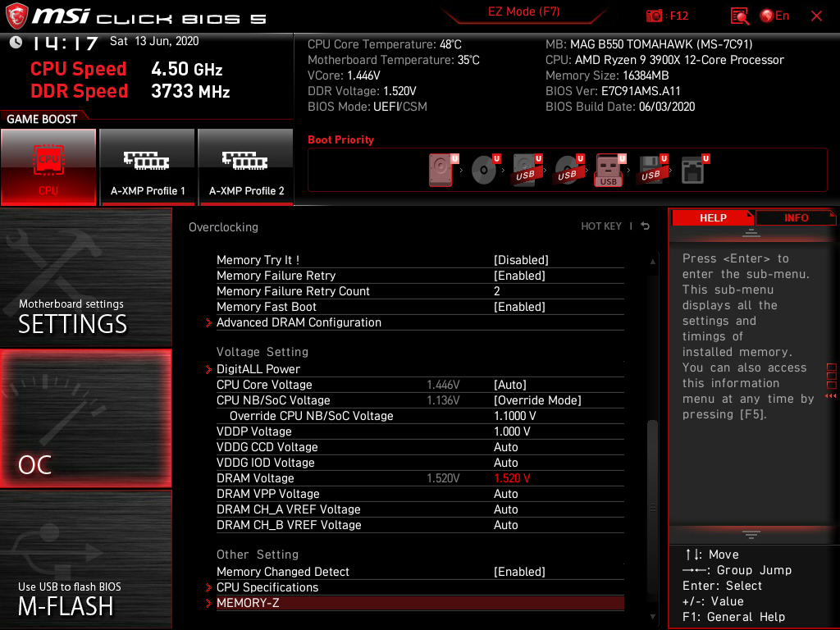Screen dimensions: 840x630
Task: Select the USB key boot device icon
Action: click(x=609, y=171)
